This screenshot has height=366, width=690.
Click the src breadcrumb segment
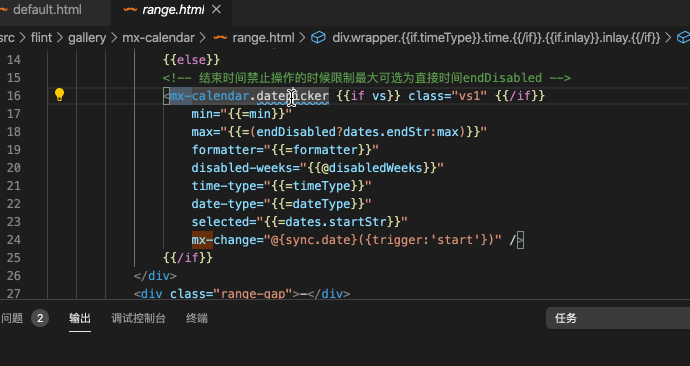coord(7,38)
